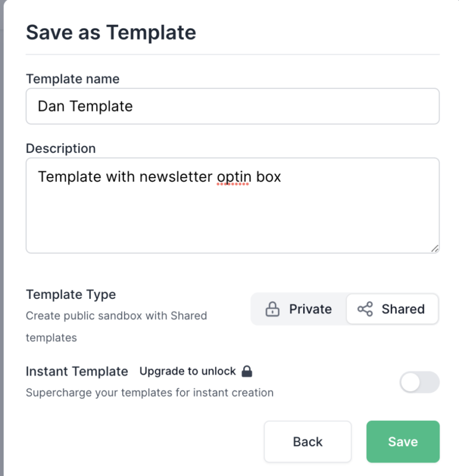Viewport: 459px width, 476px height.
Task: Click the Template name label
Action: pos(73,79)
